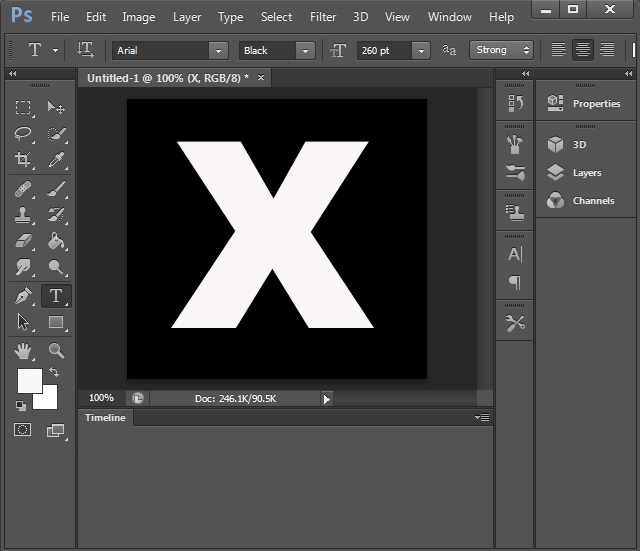The width and height of the screenshot is (641, 551).
Task: Open the 3D panel
Action: pyautogui.click(x=567, y=144)
